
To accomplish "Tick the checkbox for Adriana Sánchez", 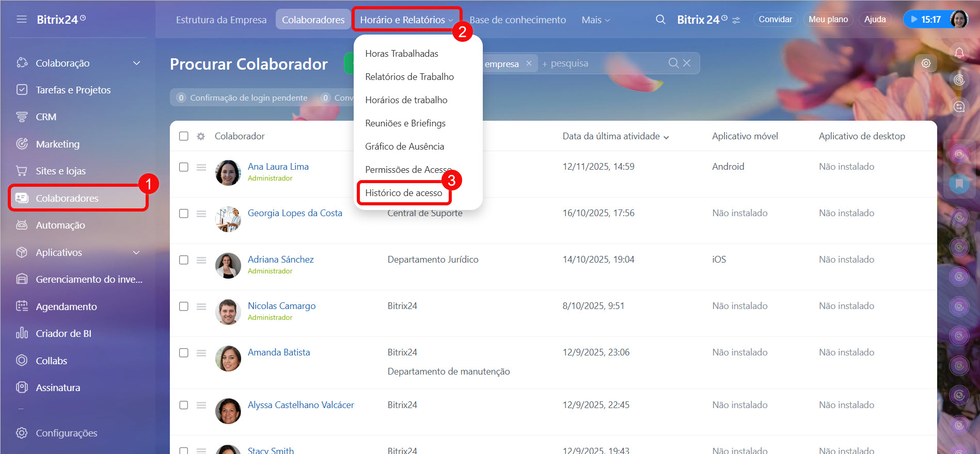I will tap(184, 260).
